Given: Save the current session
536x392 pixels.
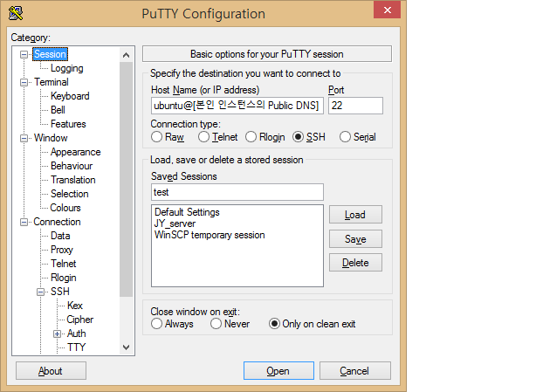Looking at the screenshot, I should click(355, 239).
